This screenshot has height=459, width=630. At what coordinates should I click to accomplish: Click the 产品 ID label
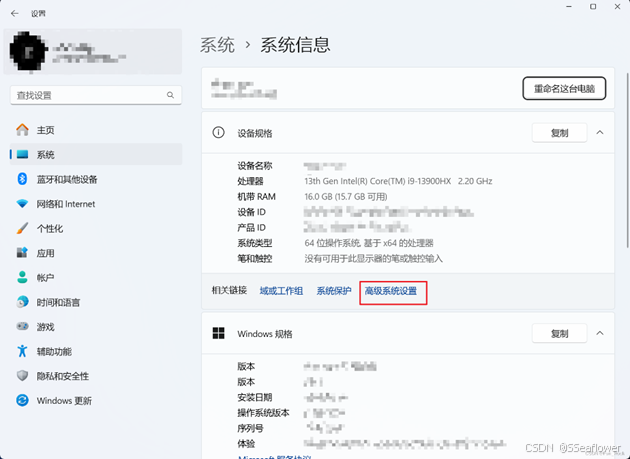pyautogui.click(x=252, y=227)
